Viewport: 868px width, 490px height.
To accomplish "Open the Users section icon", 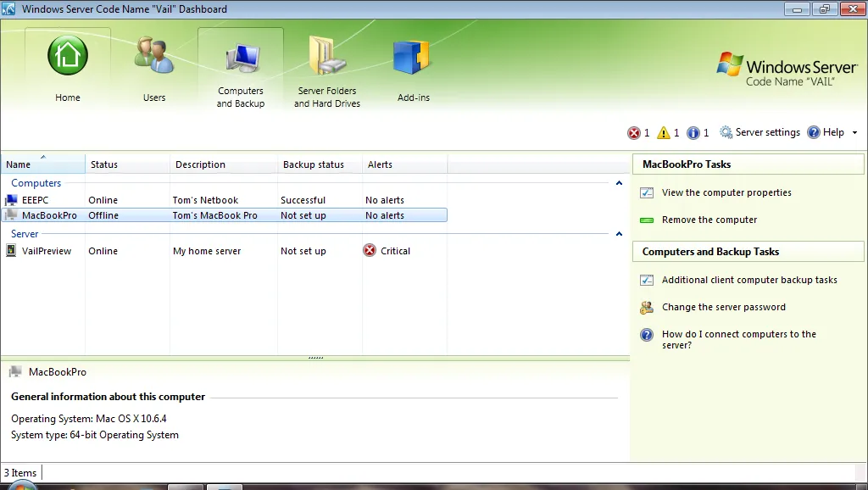I will (154, 55).
